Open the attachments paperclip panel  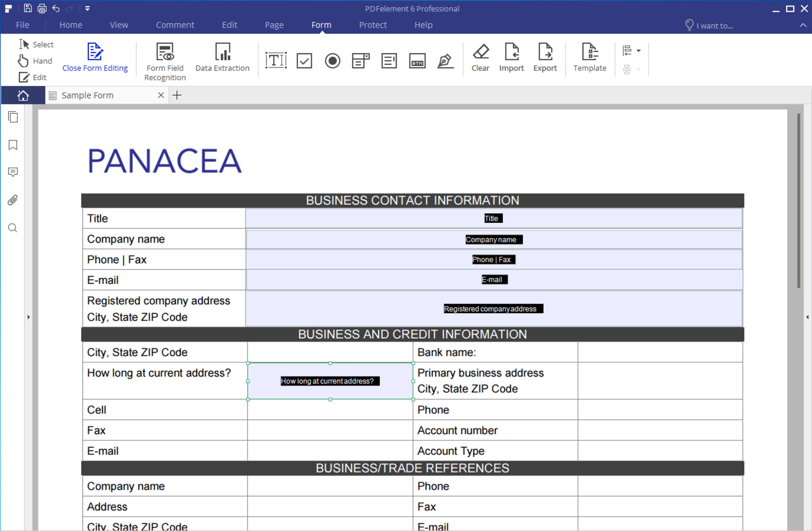(13, 200)
